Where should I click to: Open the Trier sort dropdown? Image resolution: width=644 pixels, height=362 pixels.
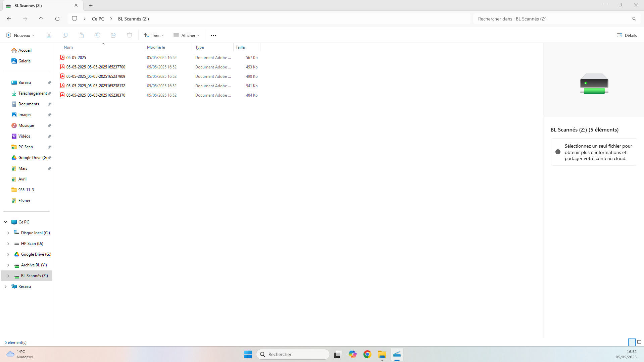coord(154,35)
